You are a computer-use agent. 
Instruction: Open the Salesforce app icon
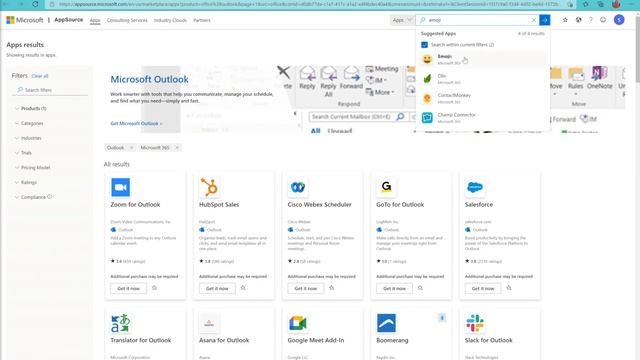click(x=475, y=187)
